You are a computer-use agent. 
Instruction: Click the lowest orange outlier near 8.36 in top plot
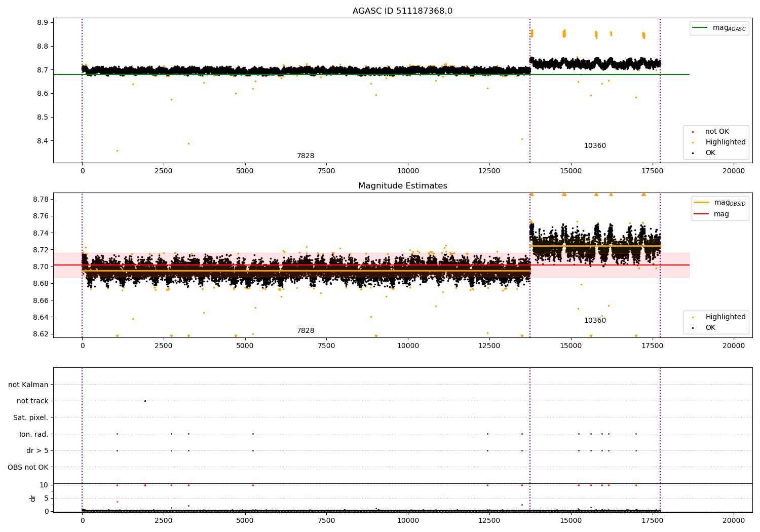point(117,151)
